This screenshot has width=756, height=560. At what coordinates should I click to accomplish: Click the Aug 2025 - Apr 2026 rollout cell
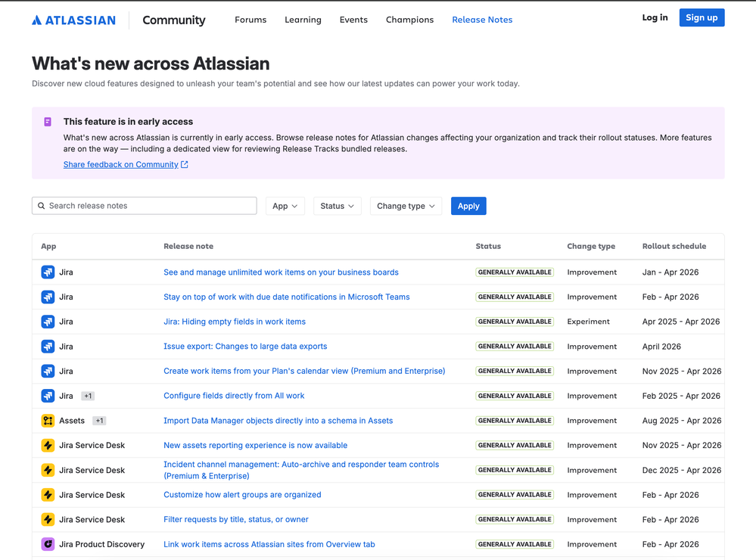(x=682, y=421)
